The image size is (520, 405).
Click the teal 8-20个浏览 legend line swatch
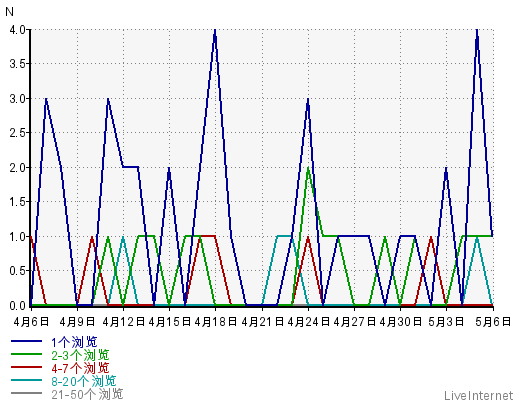(x=27, y=380)
